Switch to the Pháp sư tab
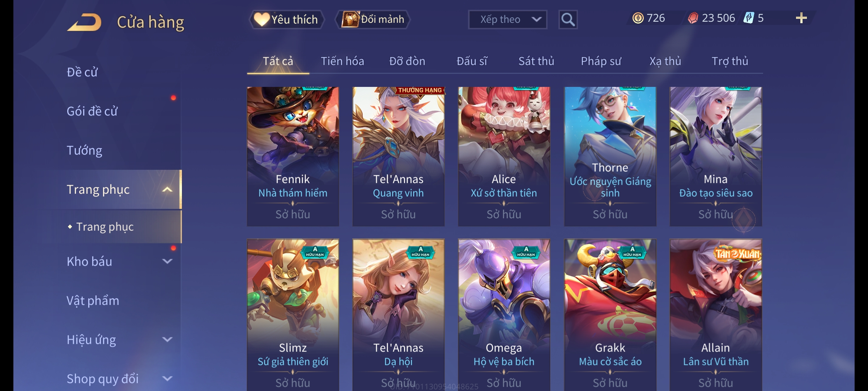Image resolution: width=868 pixels, height=391 pixels. click(x=601, y=61)
